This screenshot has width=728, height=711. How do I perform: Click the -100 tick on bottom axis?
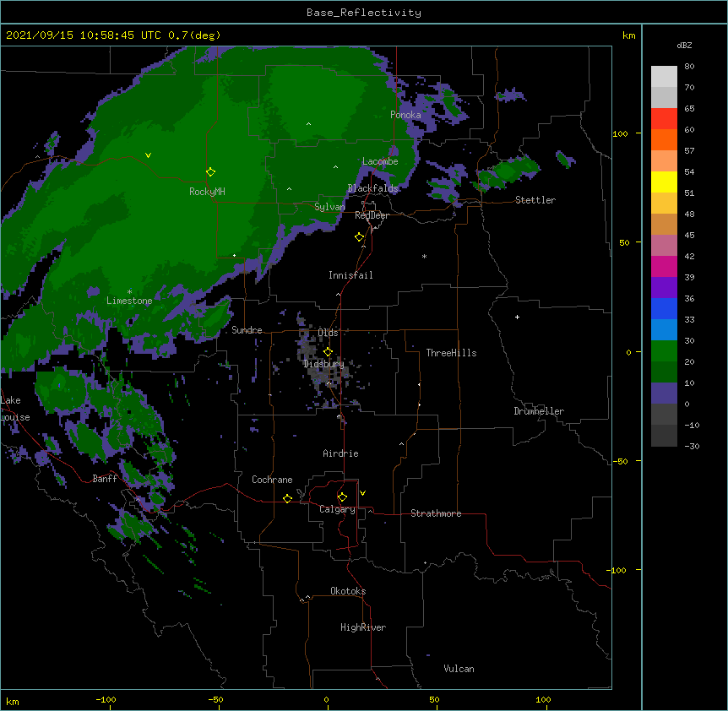(x=106, y=699)
